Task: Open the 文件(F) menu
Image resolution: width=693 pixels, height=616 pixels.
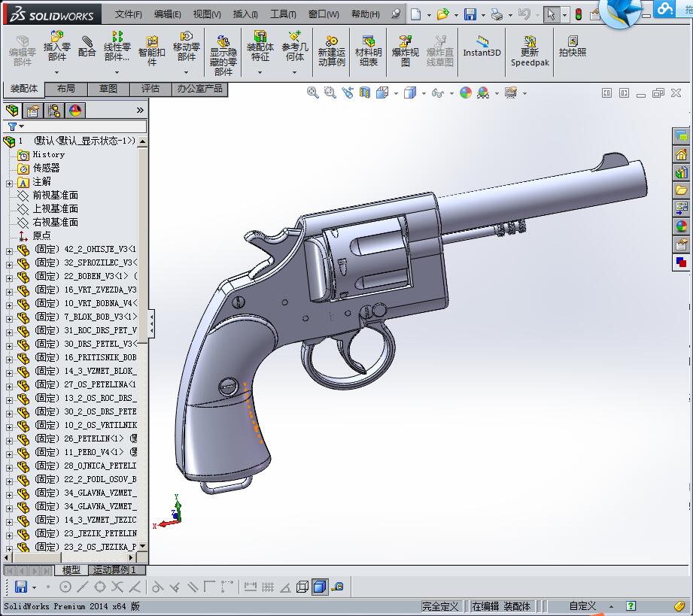Action: 128,14
